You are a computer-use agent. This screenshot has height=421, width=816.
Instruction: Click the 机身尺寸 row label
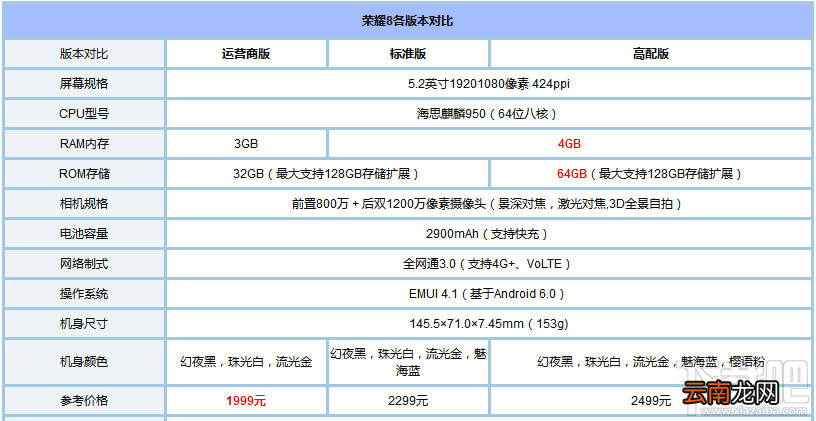pyautogui.click(x=84, y=324)
